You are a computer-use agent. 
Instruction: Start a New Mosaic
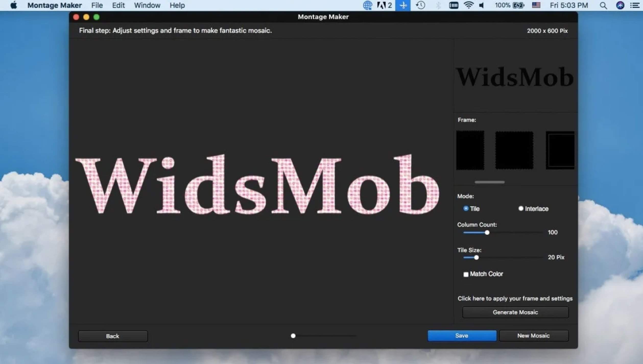pyautogui.click(x=533, y=336)
